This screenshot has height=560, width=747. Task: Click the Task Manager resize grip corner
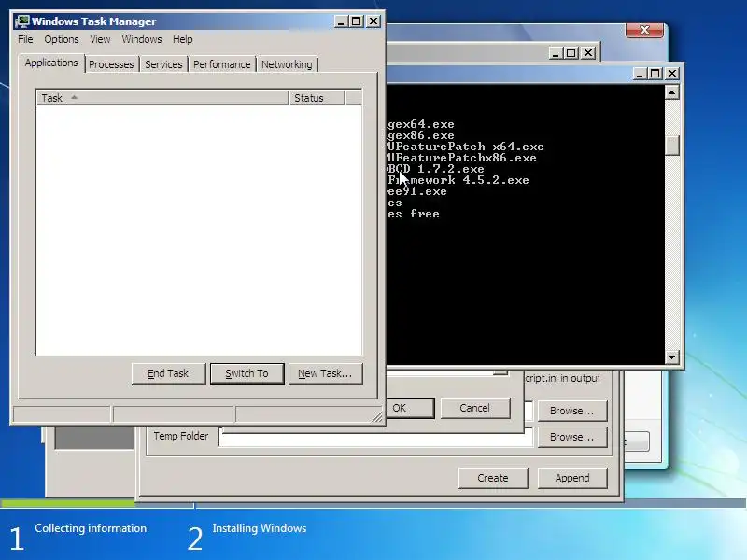[x=377, y=417]
